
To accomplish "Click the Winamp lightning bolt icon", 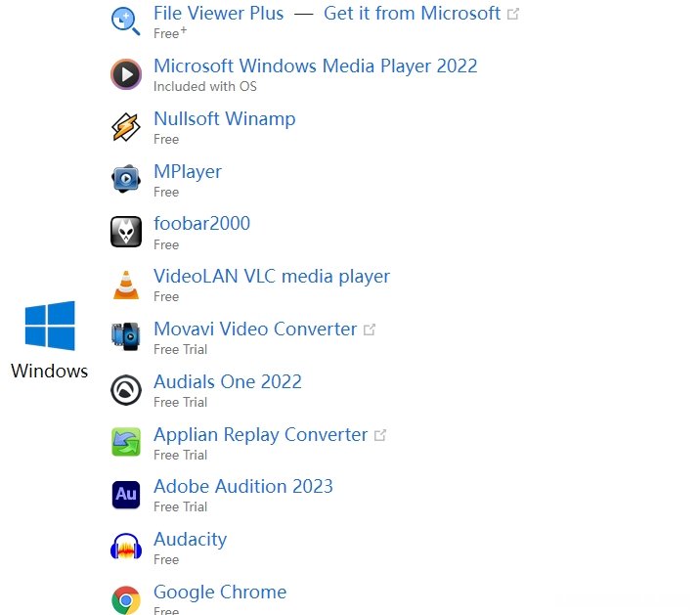I will click(x=126, y=127).
